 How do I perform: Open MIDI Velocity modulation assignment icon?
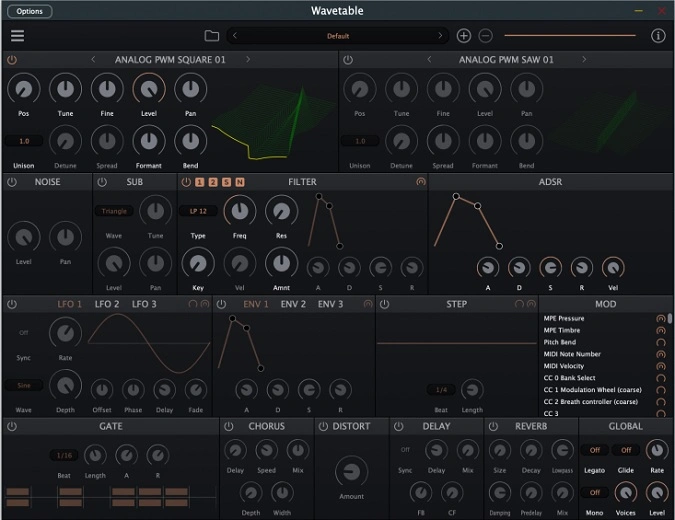(x=660, y=366)
